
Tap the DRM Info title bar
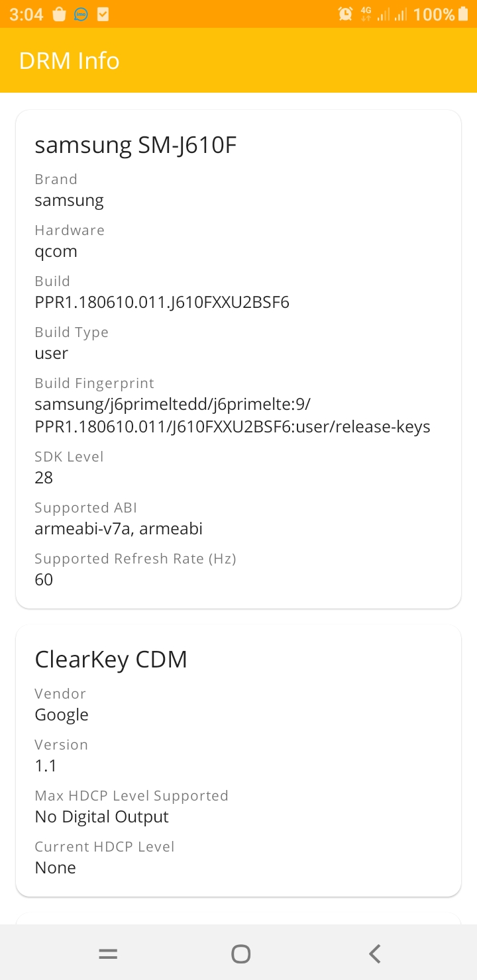click(69, 60)
